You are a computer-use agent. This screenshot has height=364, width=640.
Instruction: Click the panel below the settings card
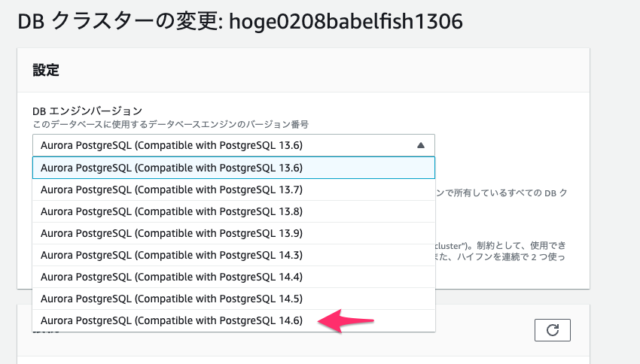click(303, 334)
